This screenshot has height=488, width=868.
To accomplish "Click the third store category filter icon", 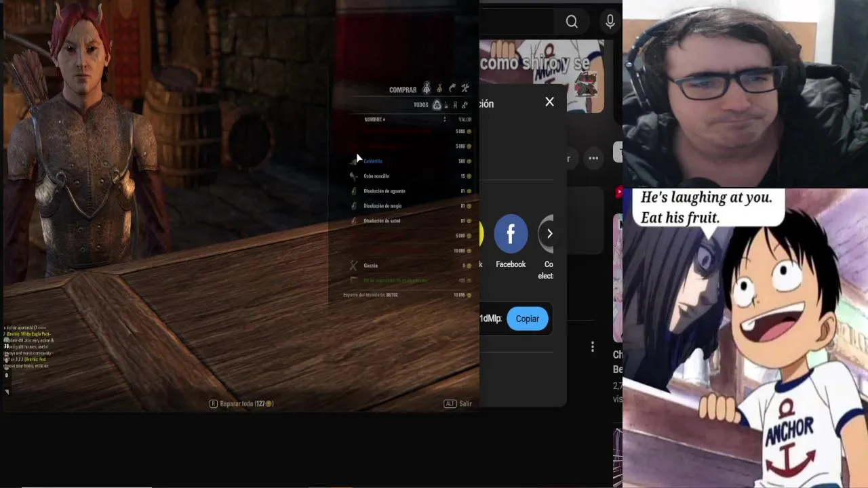I will [456, 105].
